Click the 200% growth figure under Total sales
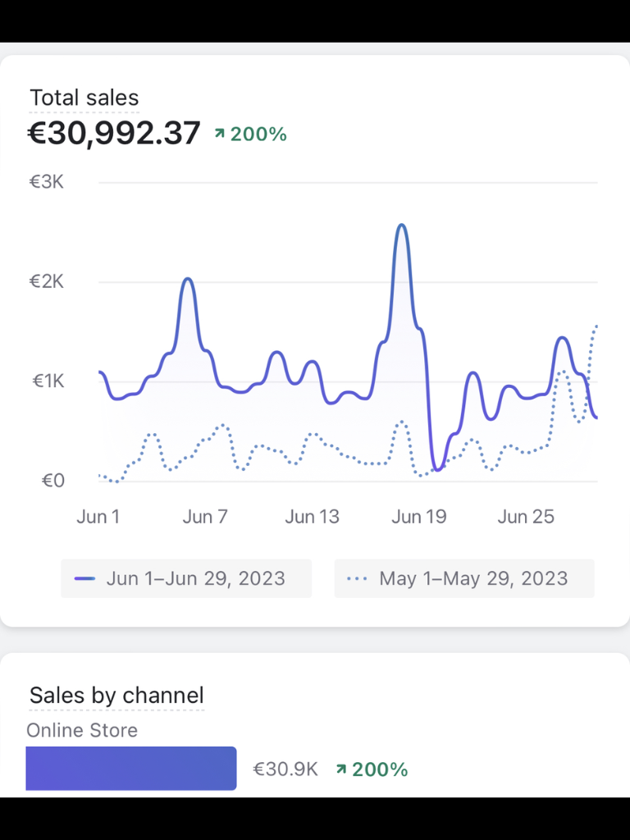This screenshot has height=840, width=630. [258, 134]
